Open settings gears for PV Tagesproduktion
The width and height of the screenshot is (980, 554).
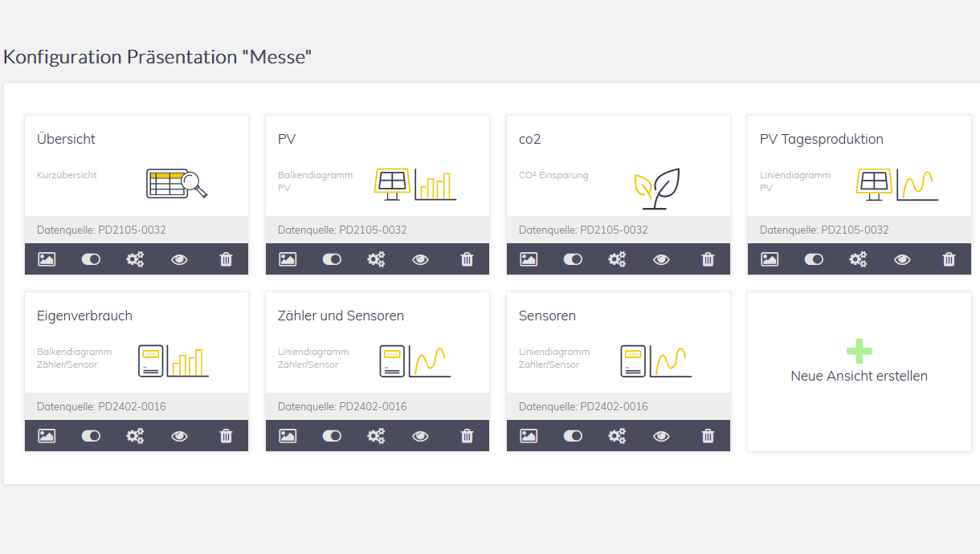point(858,259)
